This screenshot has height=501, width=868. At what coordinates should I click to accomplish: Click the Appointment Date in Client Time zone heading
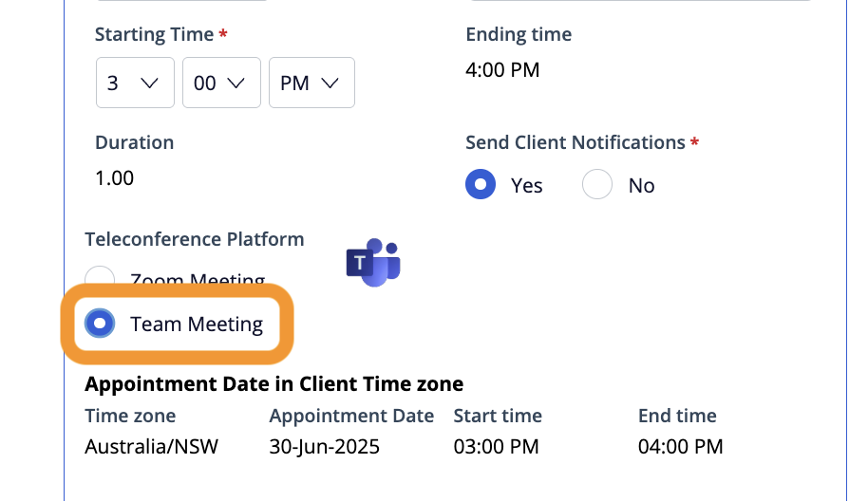pyautogui.click(x=274, y=384)
